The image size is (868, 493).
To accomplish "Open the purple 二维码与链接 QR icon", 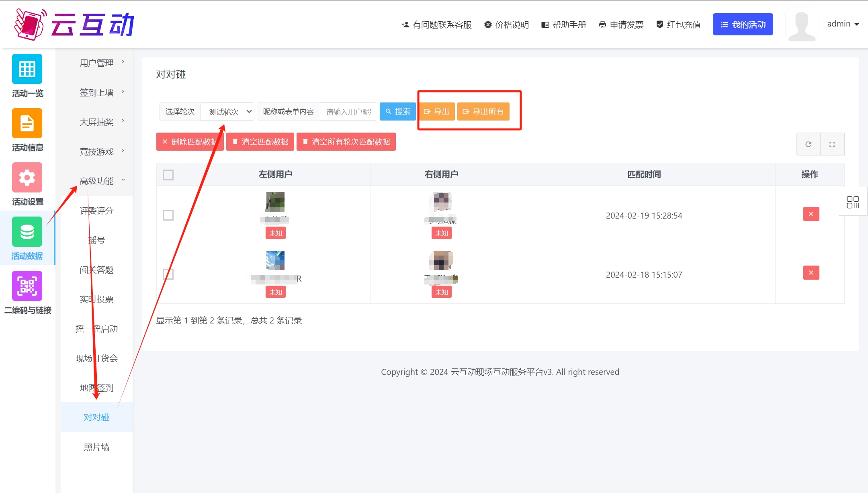I will click(27, 286).
